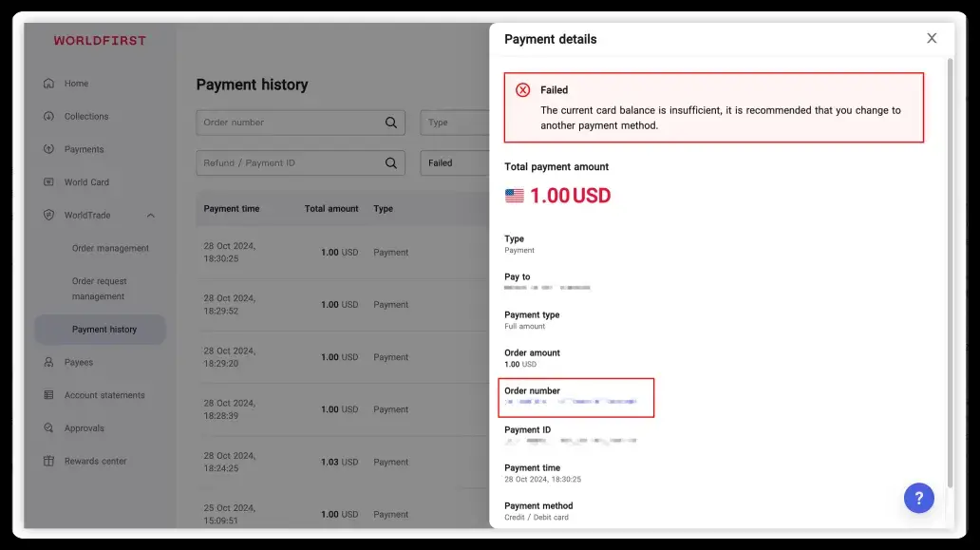Click the World Card icon
This screenshot has width=980, height=550.
click(48, 182)
